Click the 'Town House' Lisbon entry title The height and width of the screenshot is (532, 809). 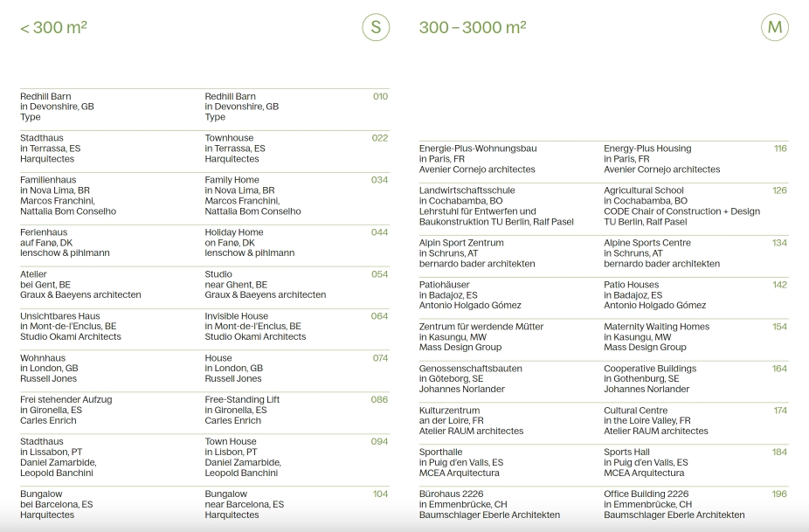[x=230, y=441]
